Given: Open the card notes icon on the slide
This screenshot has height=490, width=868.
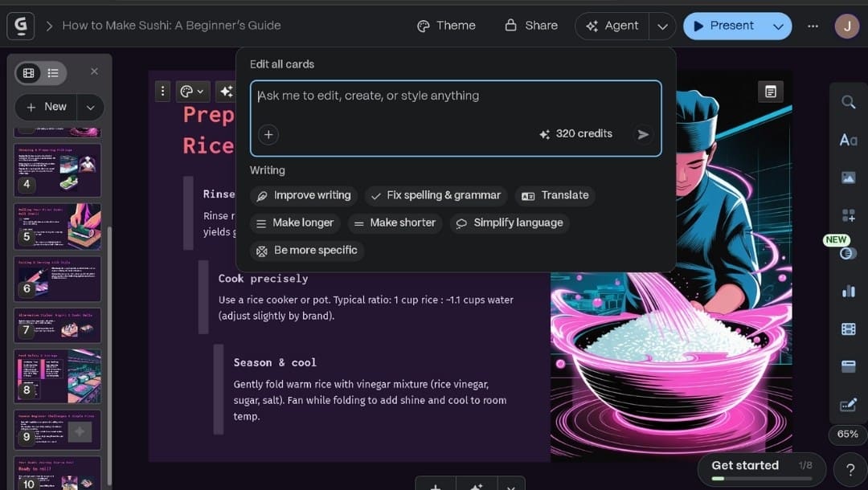Looking at the screenshot, I should pyautogui.click(x=770, y=91).
